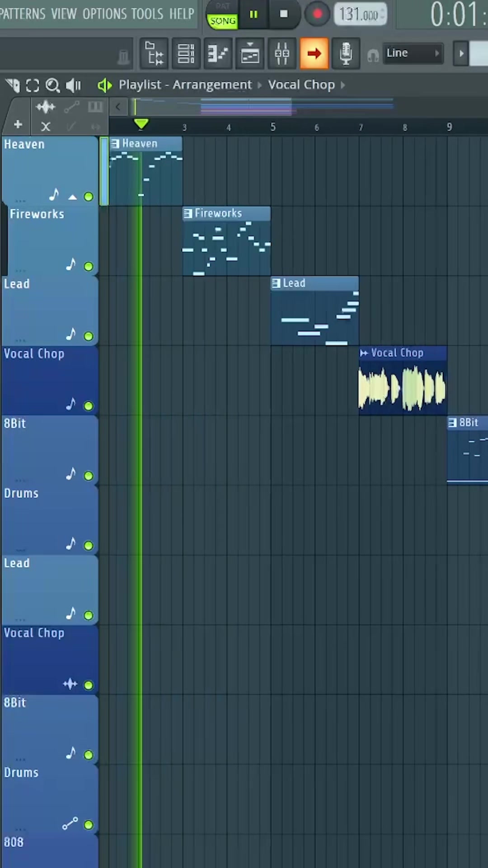488x868 pixels.
Task: Click the back arrow left of overview
Action: coord(118,107)
